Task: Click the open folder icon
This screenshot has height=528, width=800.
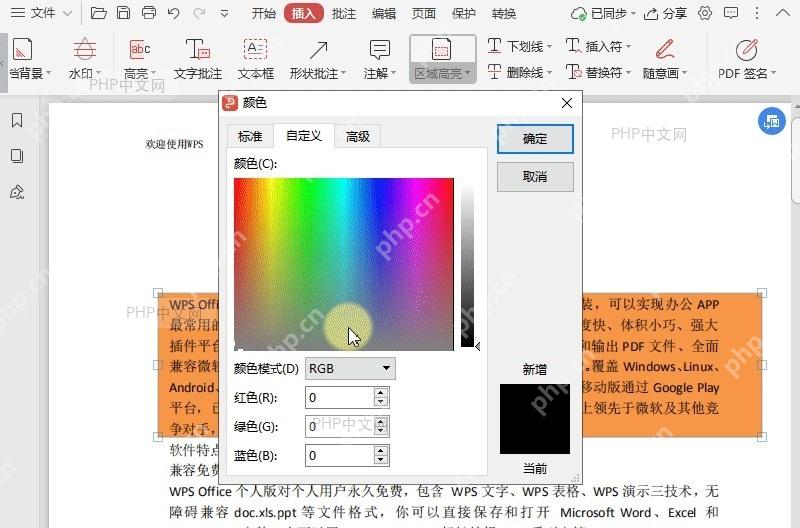Action: 98,13
